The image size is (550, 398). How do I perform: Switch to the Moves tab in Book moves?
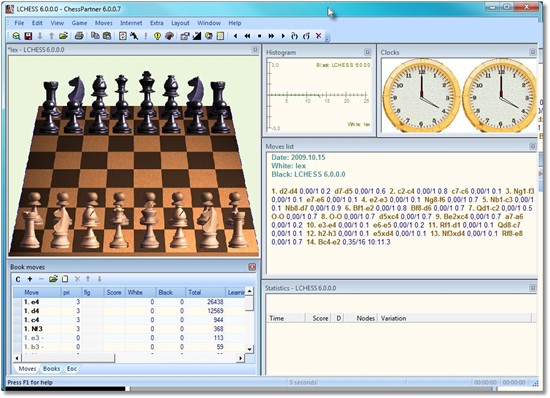tap(27, 369)
